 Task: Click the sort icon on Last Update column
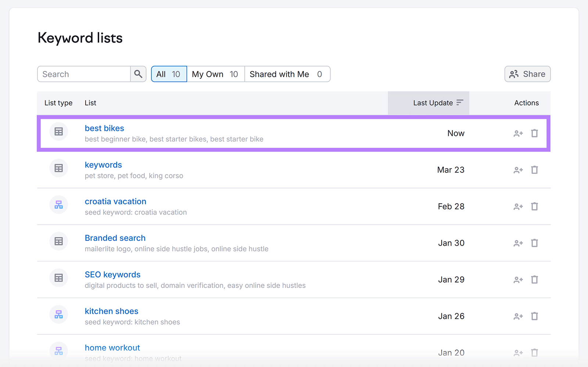(460, 103)
